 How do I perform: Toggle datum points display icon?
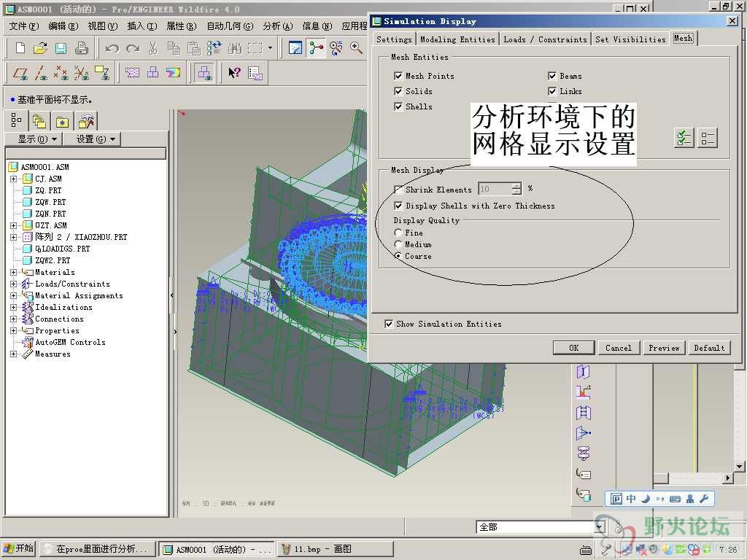[61, 73]
